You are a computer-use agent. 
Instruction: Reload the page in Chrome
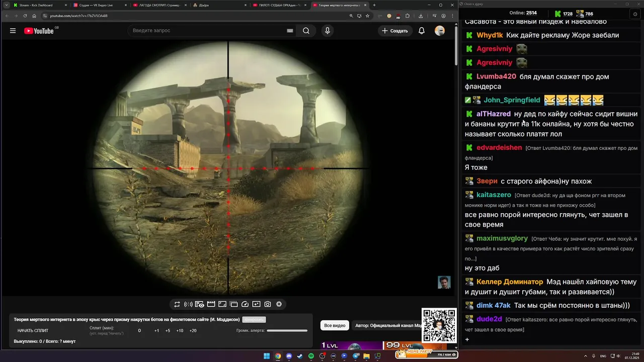click(x=25, y=16)
